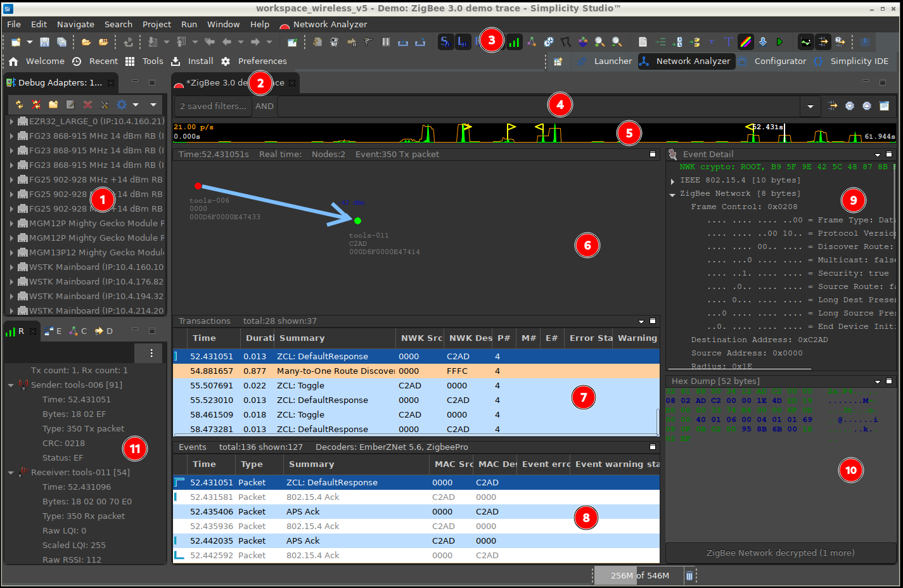Toggle the S-D short display toolbar button
The width and height of the screenshot is (903, 588).
pos(445,42)
